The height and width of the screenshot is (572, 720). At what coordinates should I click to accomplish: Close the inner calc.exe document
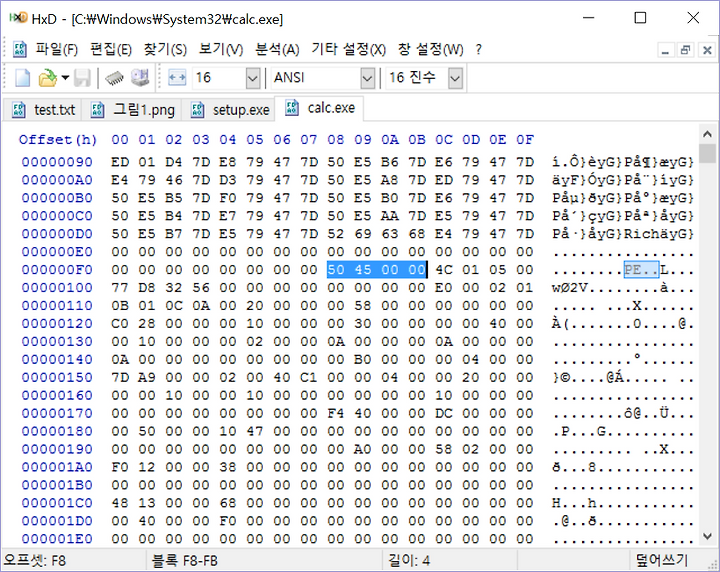pyautogui.click(x=707, y=50)
